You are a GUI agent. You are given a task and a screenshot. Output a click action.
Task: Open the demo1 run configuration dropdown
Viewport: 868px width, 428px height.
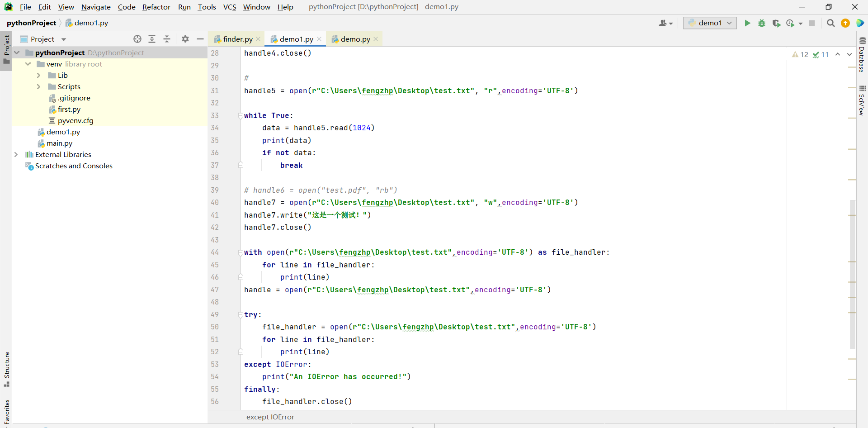point(710,23)
